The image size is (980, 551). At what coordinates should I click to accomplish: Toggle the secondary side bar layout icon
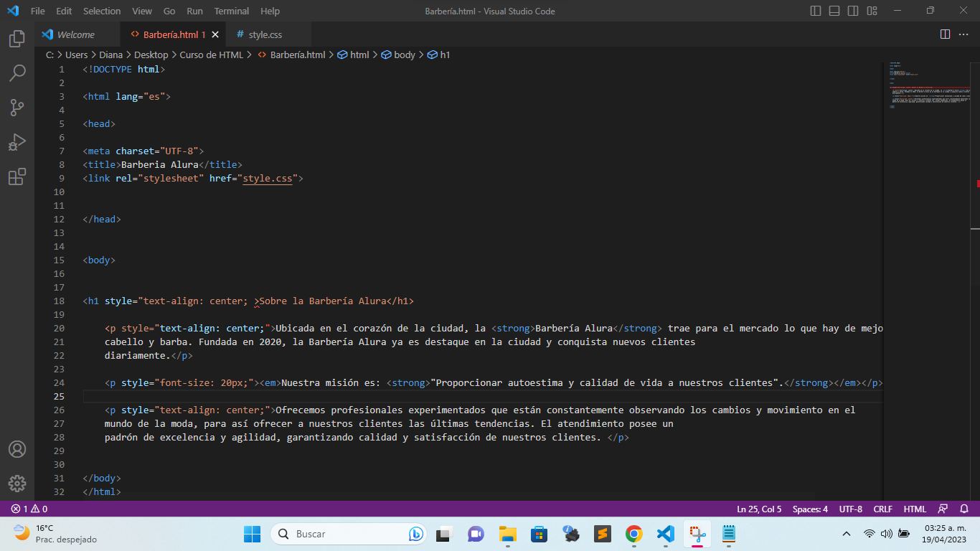(x=853, y=11)
